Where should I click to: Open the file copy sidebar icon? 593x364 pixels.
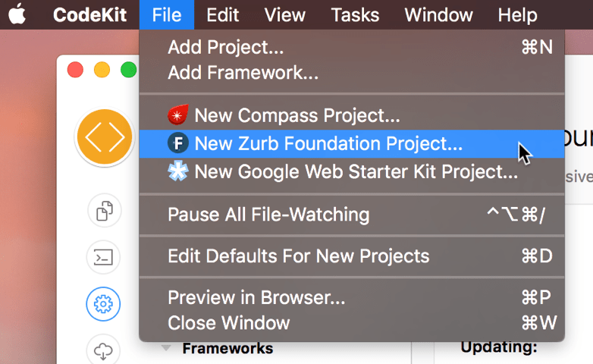105,210
